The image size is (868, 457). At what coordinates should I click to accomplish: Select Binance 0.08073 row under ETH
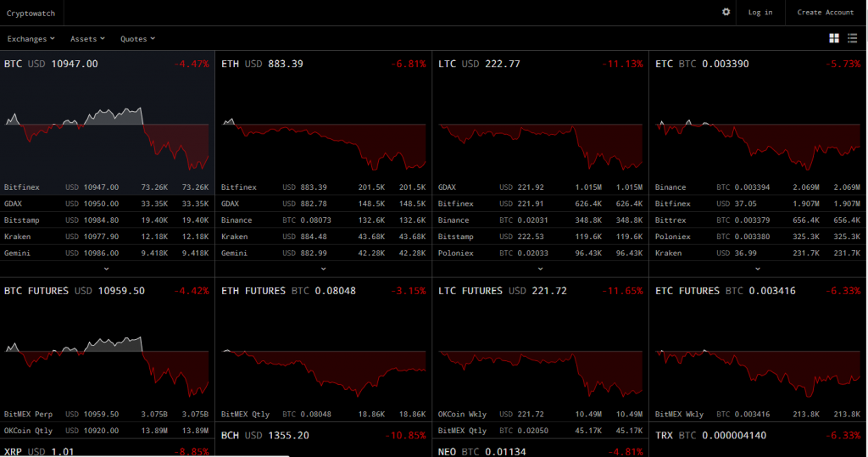pyautogui.click(x=324, y=220)
